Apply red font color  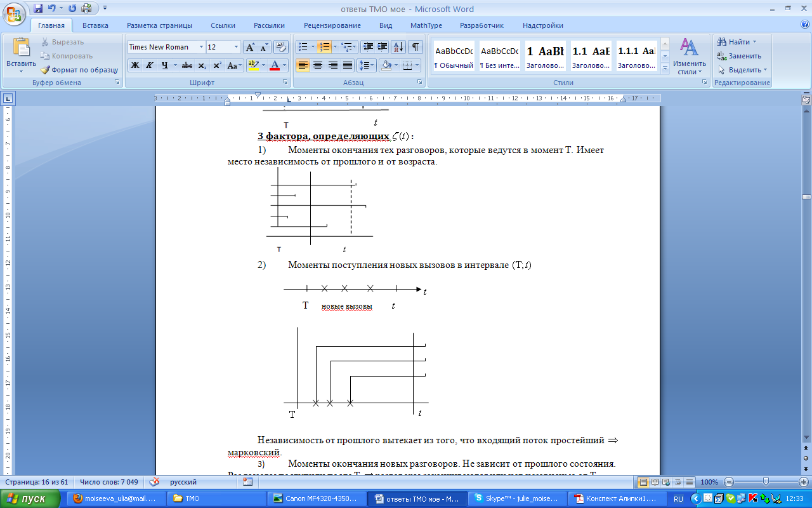point(274,65)
